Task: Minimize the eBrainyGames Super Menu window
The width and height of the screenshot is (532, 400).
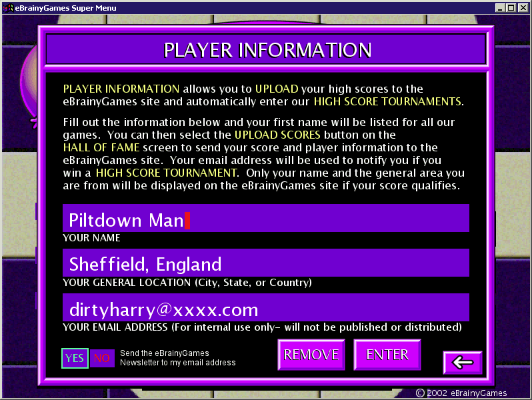Action: [500, 7]
